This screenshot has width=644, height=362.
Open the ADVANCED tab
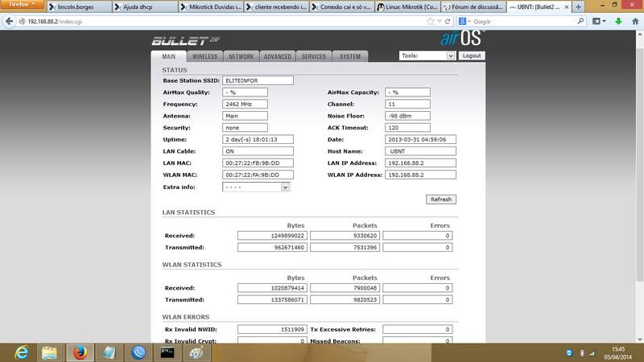278,56
